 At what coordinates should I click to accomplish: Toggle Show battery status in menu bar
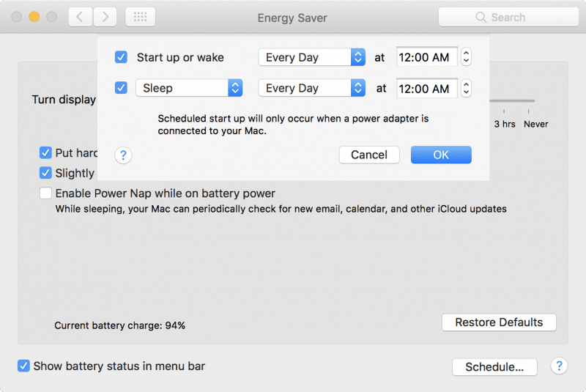click(23, 366)
